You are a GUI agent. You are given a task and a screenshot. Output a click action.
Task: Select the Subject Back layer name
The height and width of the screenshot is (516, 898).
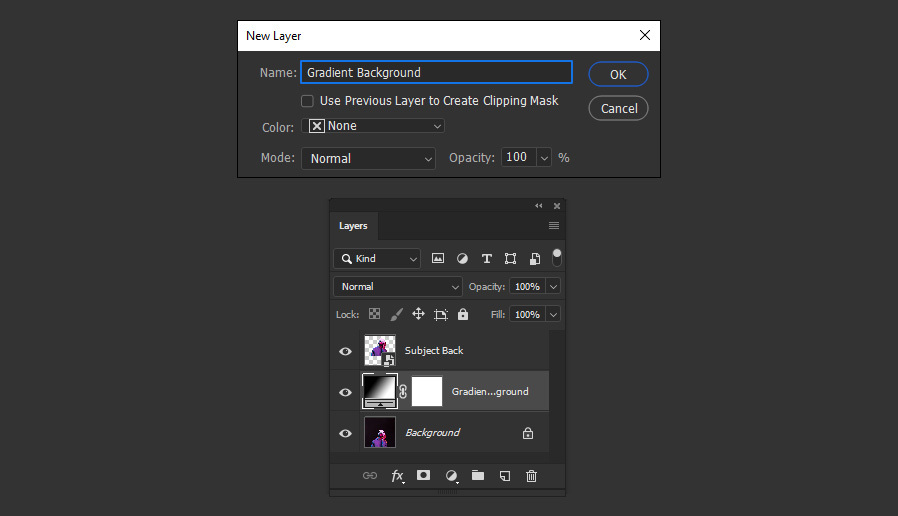434,350
